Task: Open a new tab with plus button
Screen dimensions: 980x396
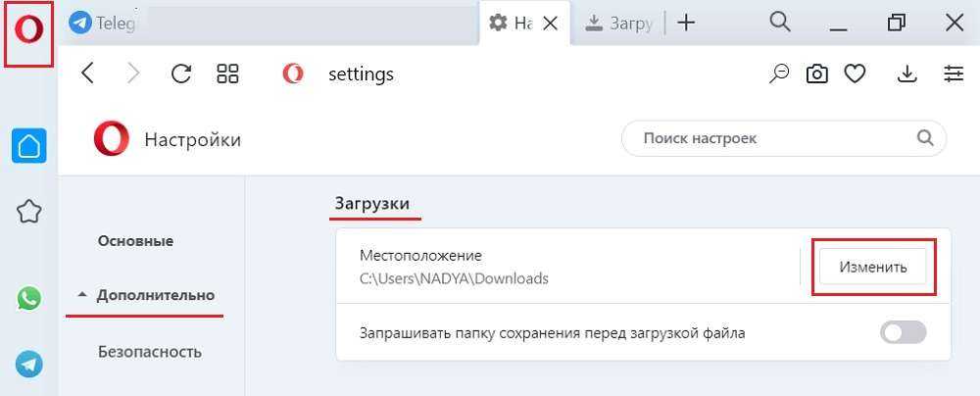Action: pyautogui.click(x=686, y=23)
